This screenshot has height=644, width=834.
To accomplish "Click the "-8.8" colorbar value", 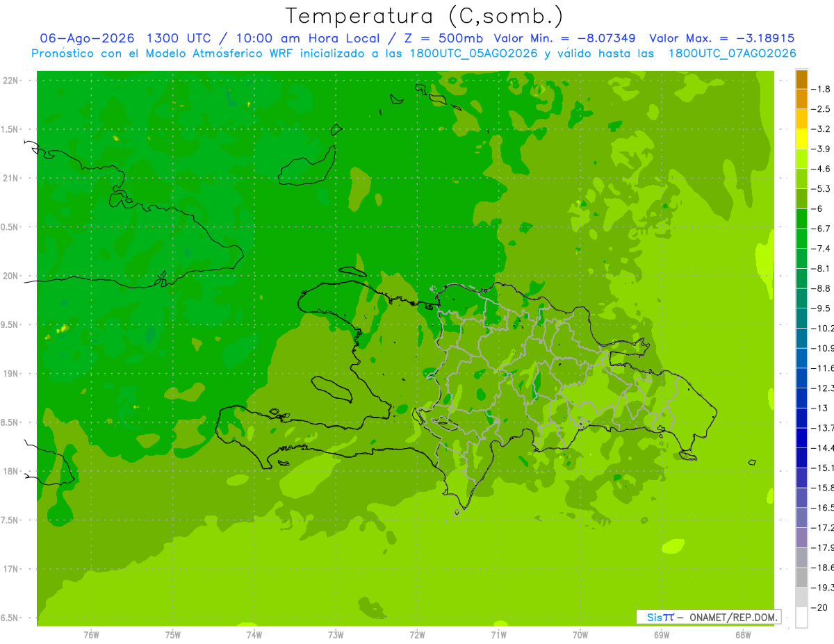I will 821,288.
